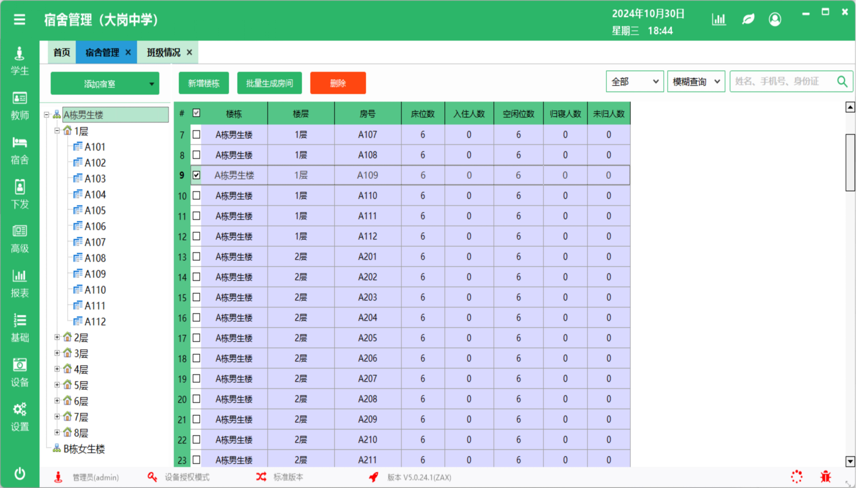Screen dimensions: 868x488
Task: Click the A101 room icon in tree
Action: click(x=78, y=147)
